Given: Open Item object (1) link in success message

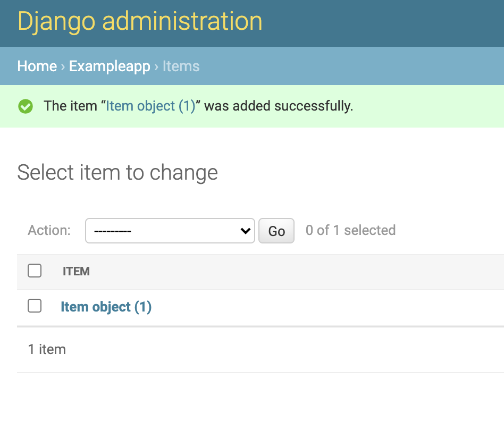Looking at the screenshot, I should [150, 106].
